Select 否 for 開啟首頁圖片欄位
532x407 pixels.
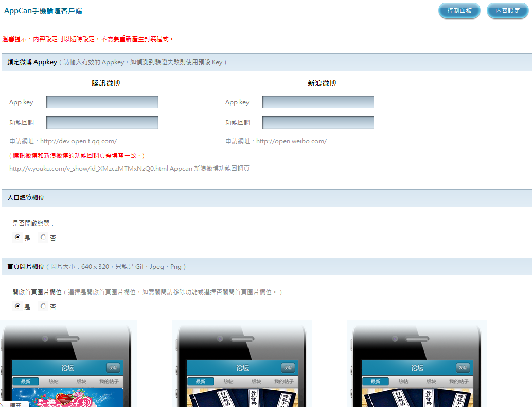43,306
